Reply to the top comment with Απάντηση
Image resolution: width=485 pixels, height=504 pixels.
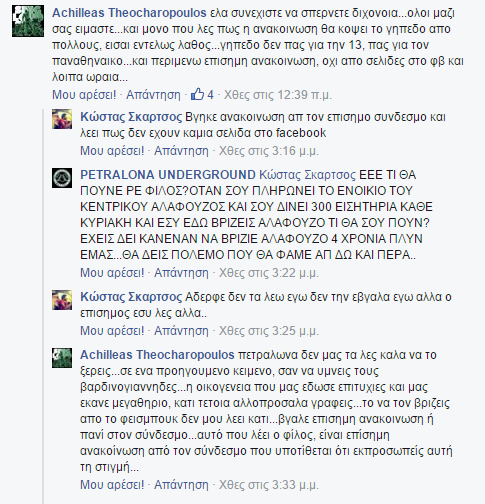[x=153, y=95]
